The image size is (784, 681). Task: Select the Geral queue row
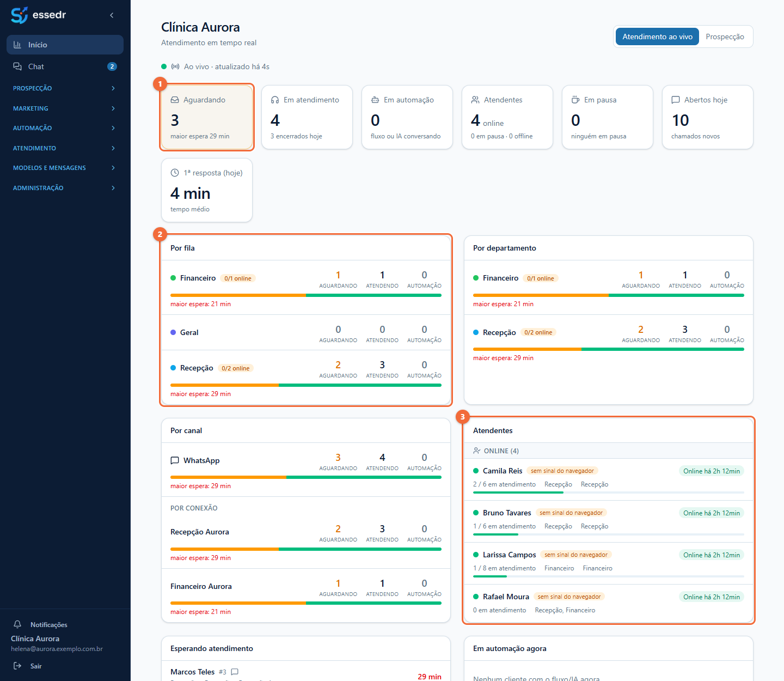coord(306,332)
